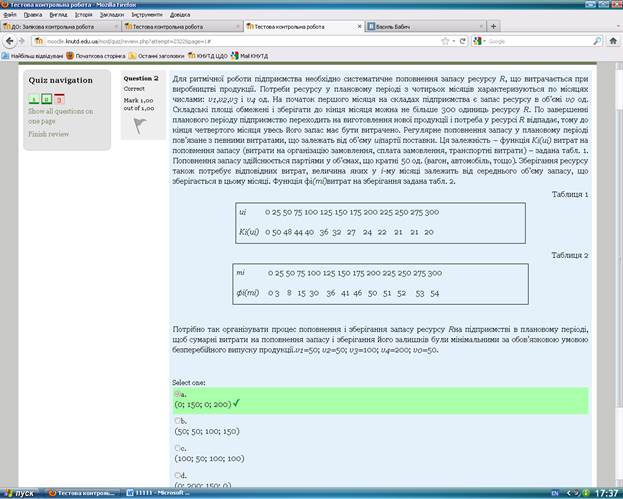Open a new tab with plus button
The image size is (623, 499).
pyautogui.click(x=493, y=27)
